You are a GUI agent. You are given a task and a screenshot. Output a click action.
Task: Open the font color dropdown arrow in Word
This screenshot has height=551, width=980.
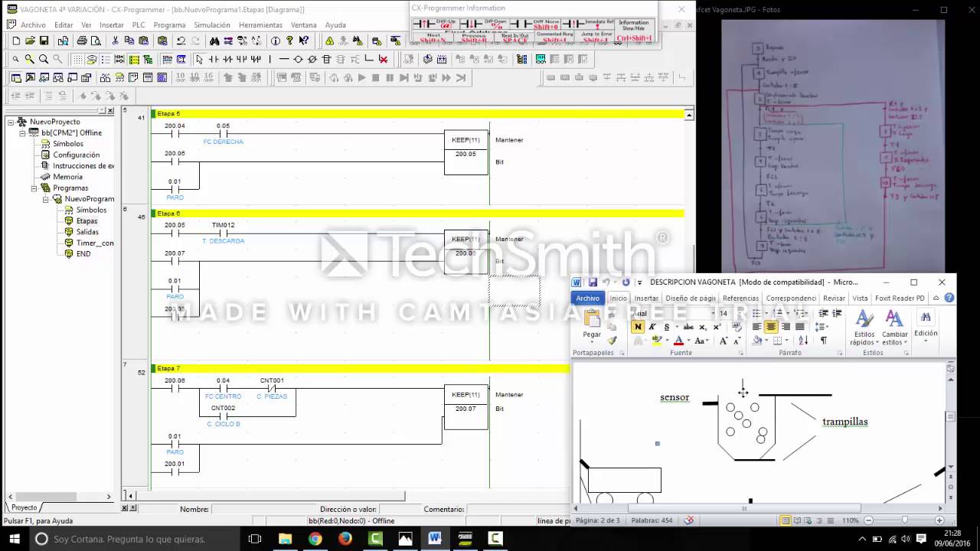coord(689,341)
